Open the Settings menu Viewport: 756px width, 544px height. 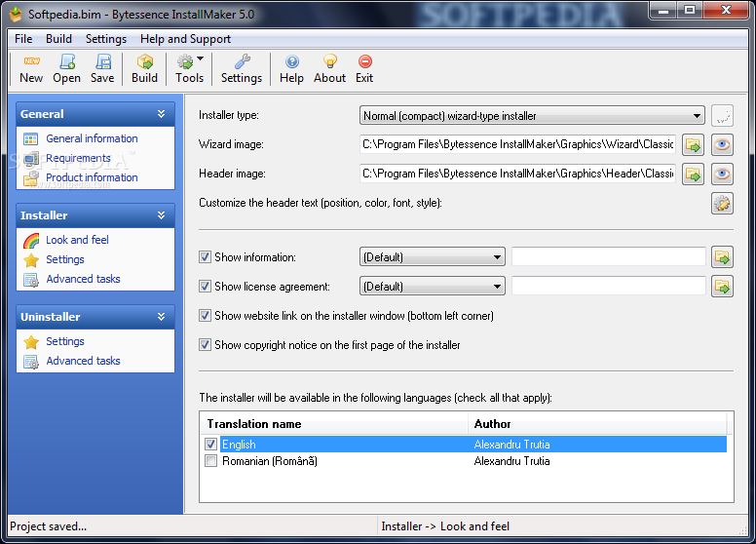[x=106, y=39]
